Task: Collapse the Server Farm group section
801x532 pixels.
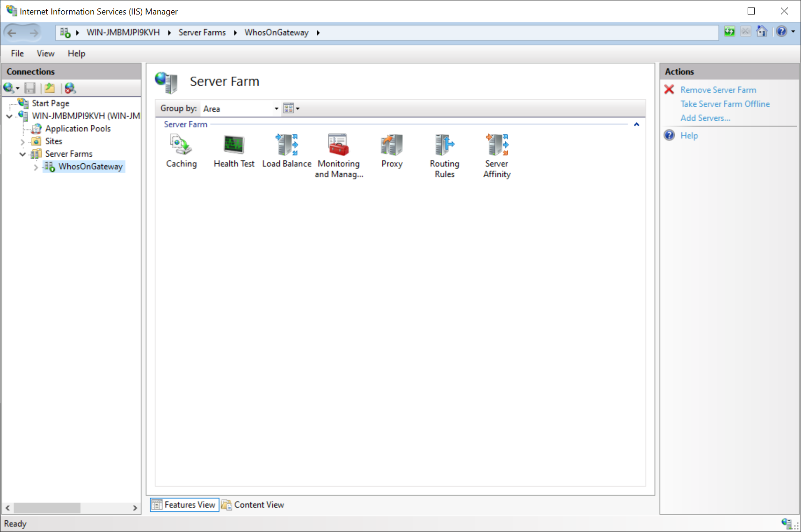Action: tap(636, 124)
